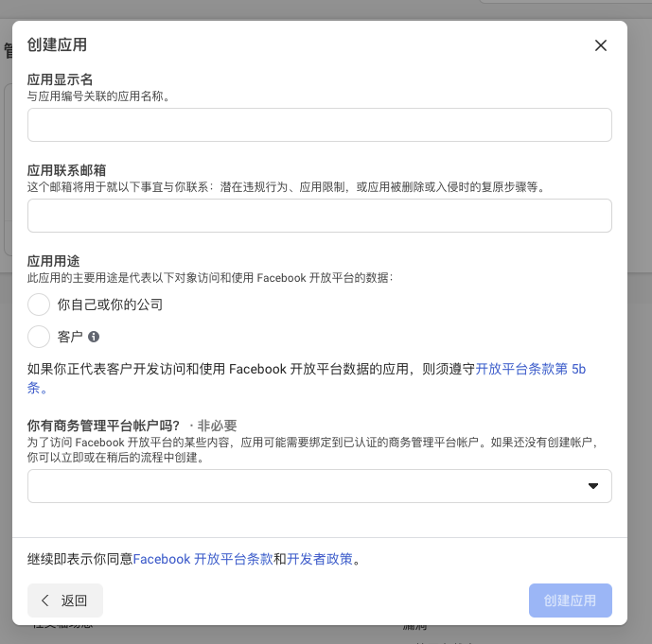Click the info icon next to 客户
Image resolution: width=652 pixels, height=644 pixels.
click(x=94, y=337)
